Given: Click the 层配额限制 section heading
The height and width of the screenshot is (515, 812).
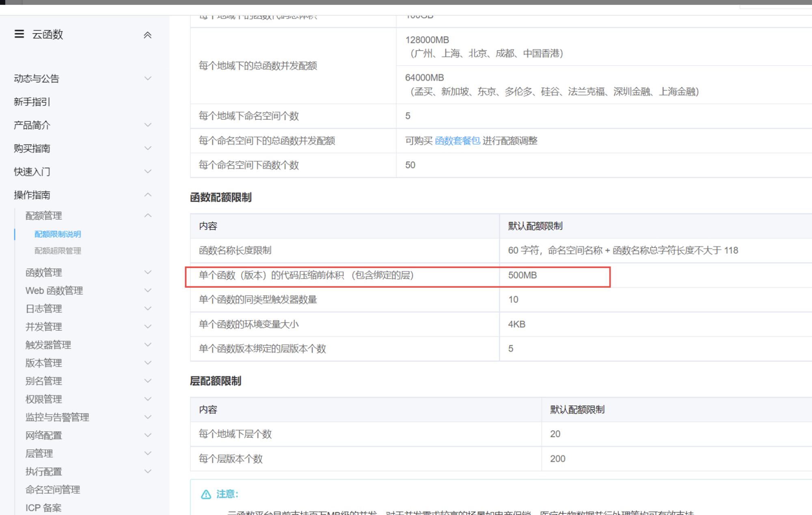Looking at the screenshot, I should pos(216,381).
